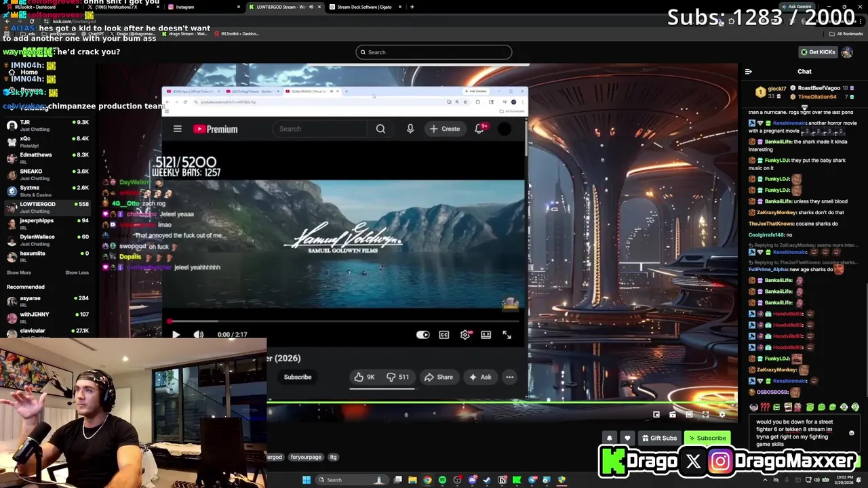Open the foryourpage tag

[x=306, y=457]
